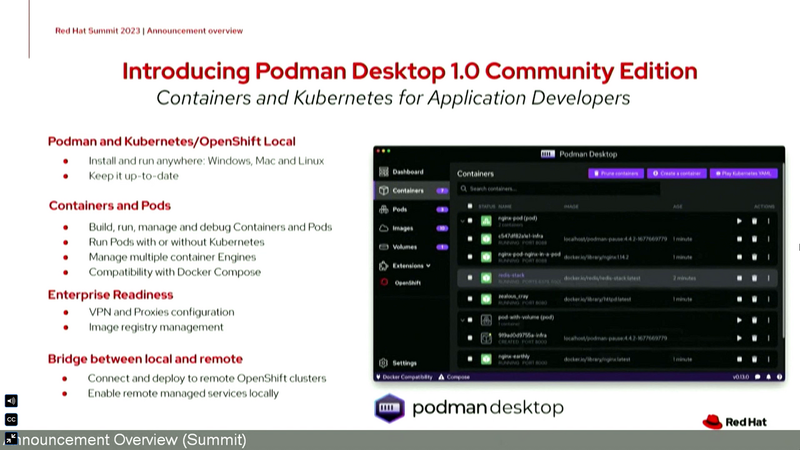This screenshot has height=450, width=800.
Task: Delete the c547df82a1e1-infra container
Action: pos(754,239)
